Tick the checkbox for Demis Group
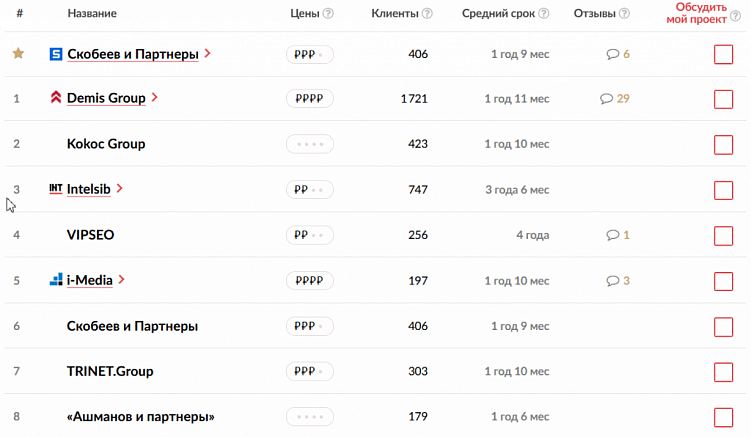751x437 pixels. 724,99
